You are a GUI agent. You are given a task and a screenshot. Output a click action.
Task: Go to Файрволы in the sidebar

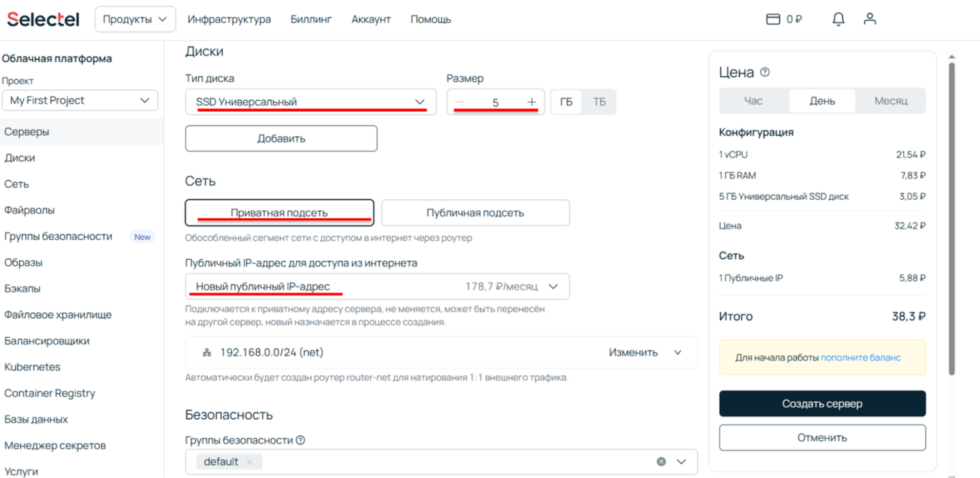tap(30, 210)
